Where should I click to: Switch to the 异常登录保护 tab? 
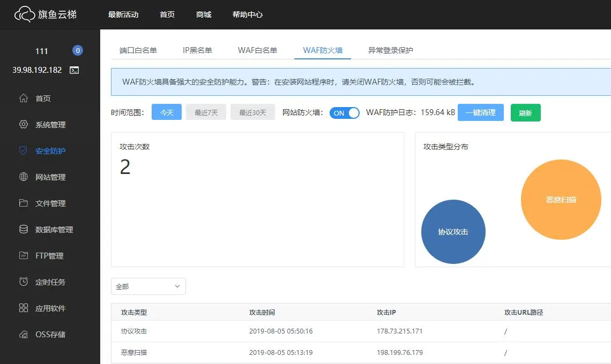pos(390,50)
